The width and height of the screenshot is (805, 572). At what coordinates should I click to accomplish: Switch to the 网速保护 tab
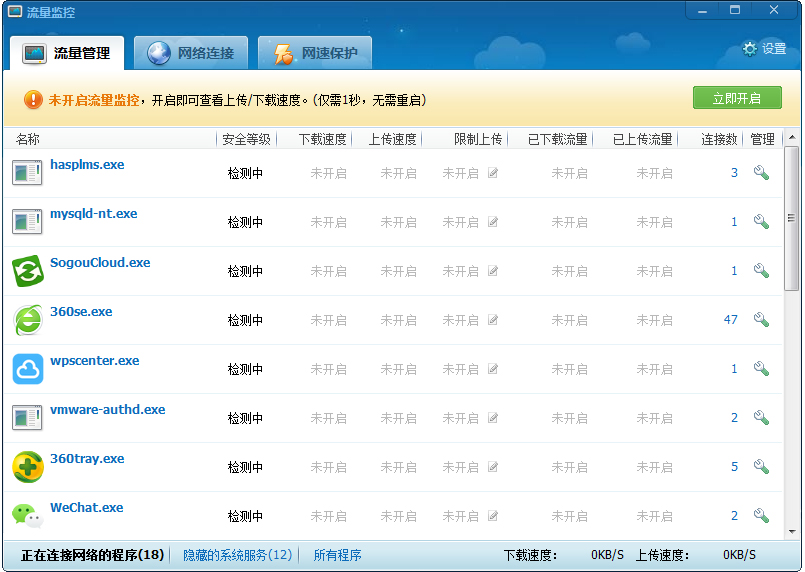315,54
